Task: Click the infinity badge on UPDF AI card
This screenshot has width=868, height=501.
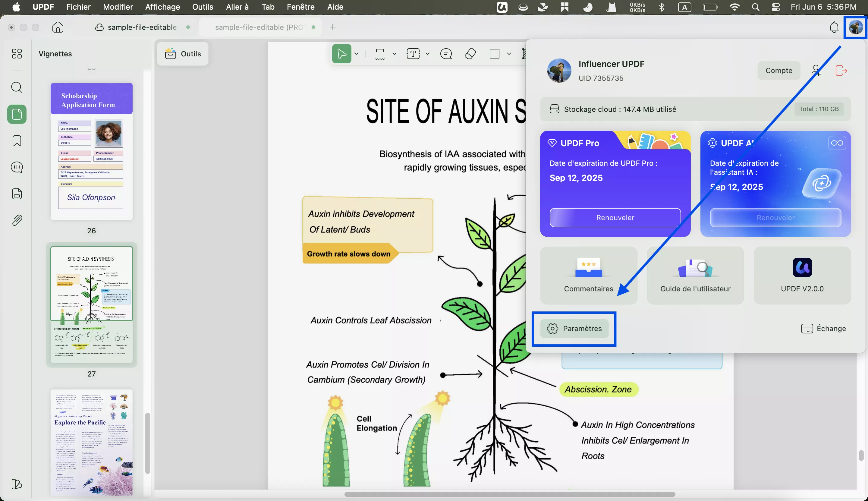Action: (837, 143)
